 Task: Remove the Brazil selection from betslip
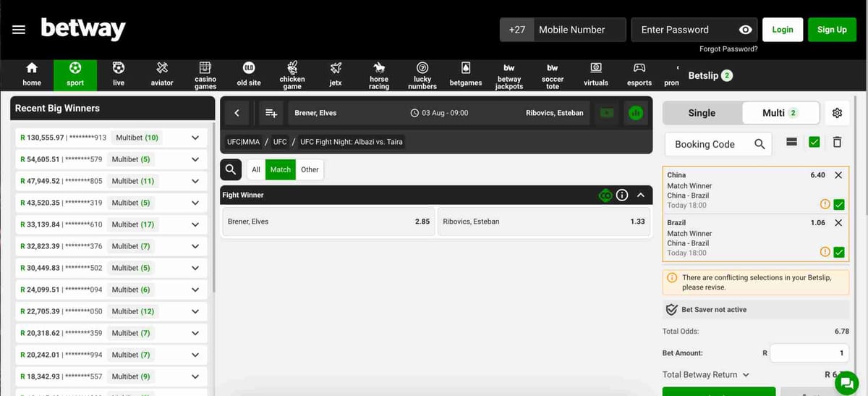838,223
